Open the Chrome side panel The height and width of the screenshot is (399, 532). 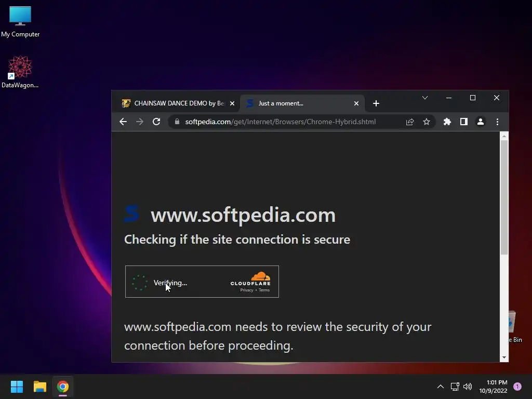[x=464, y=122]
